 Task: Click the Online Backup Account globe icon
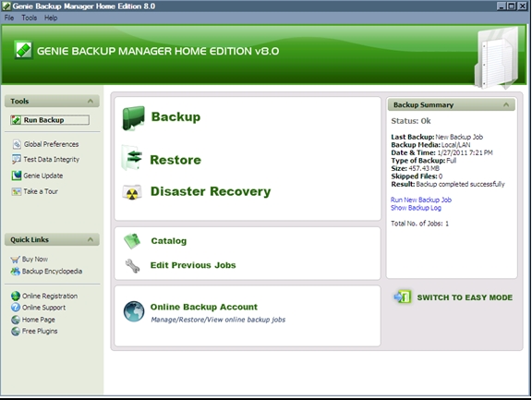tap(134, 311)
